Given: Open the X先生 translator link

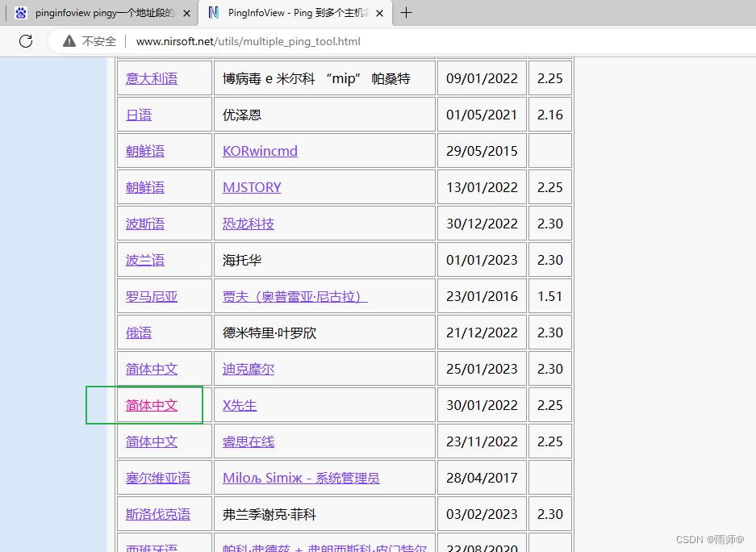Looking at the screenshot, I should tap(239, 405).
